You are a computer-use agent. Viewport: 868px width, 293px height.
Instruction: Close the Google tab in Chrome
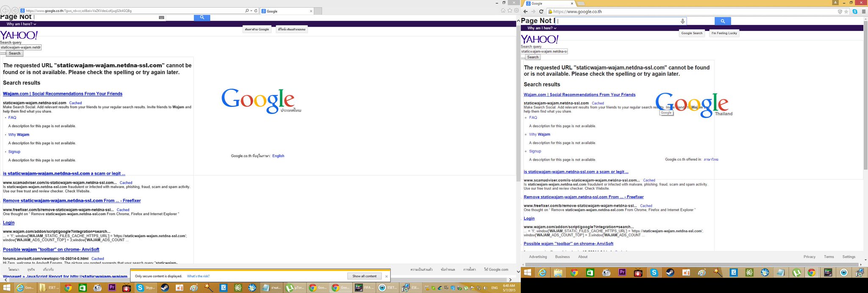(x=572, y=3)
